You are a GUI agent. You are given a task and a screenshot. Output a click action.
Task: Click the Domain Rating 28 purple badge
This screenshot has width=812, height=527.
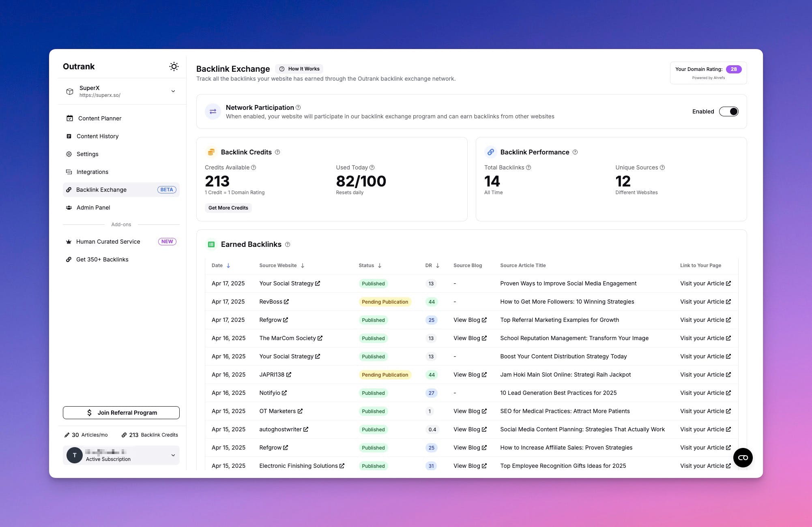pyautogui.click(x=733, y=69)
